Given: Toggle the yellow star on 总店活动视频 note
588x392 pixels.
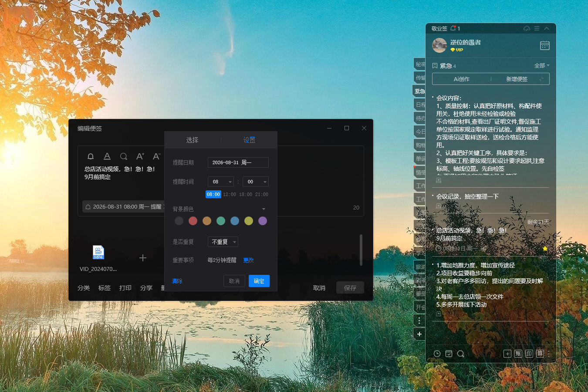Looking at the screenshot, I should [x=545, y=248].
